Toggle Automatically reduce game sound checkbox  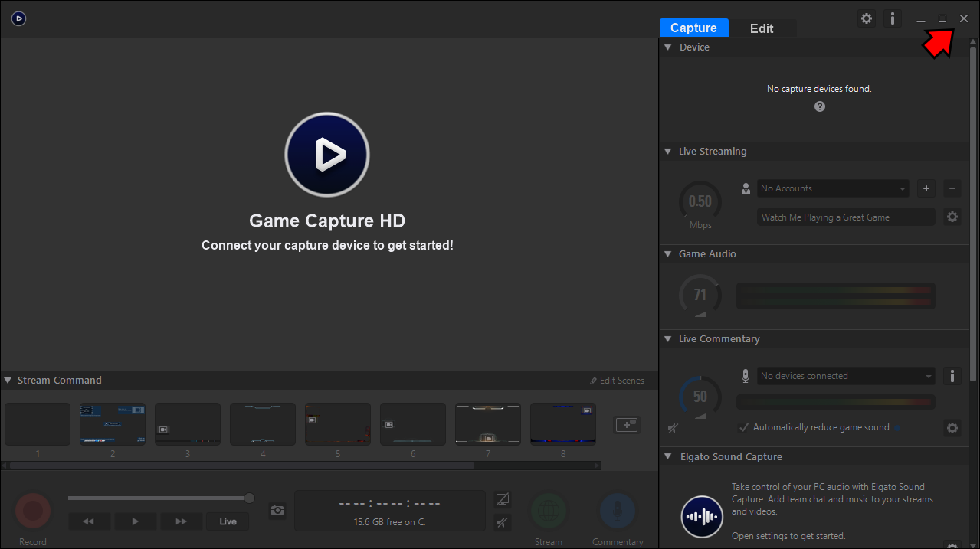pyautogui.click(x=743, y=427)
